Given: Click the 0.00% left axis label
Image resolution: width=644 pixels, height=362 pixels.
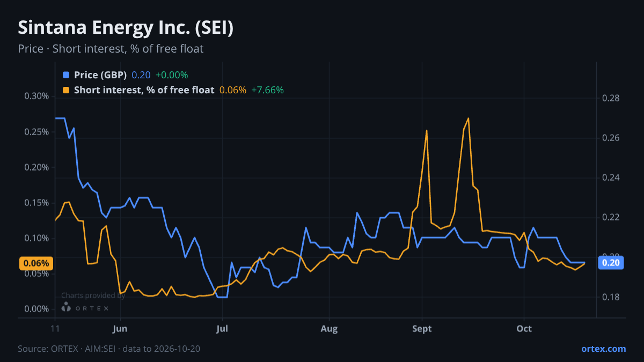Looking at the screenshot, I should coord(37,309).
